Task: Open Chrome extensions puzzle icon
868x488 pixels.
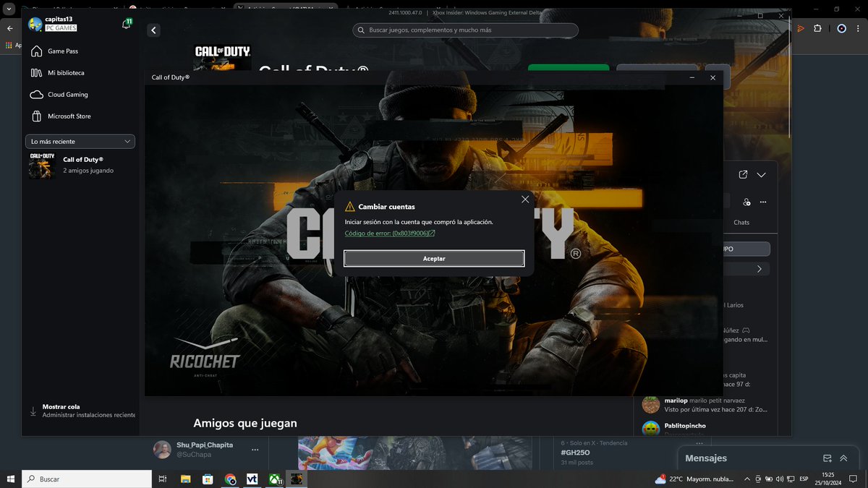Action: click(x=817, y=29)
